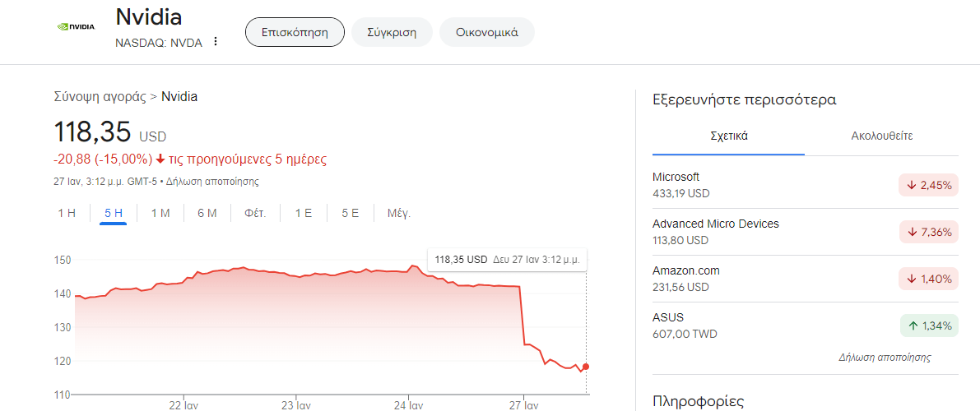Click the Σύνοψη αγοράς breadcrumb link
The height and width of the screenshot is (411, 980).
coord(100,97)
